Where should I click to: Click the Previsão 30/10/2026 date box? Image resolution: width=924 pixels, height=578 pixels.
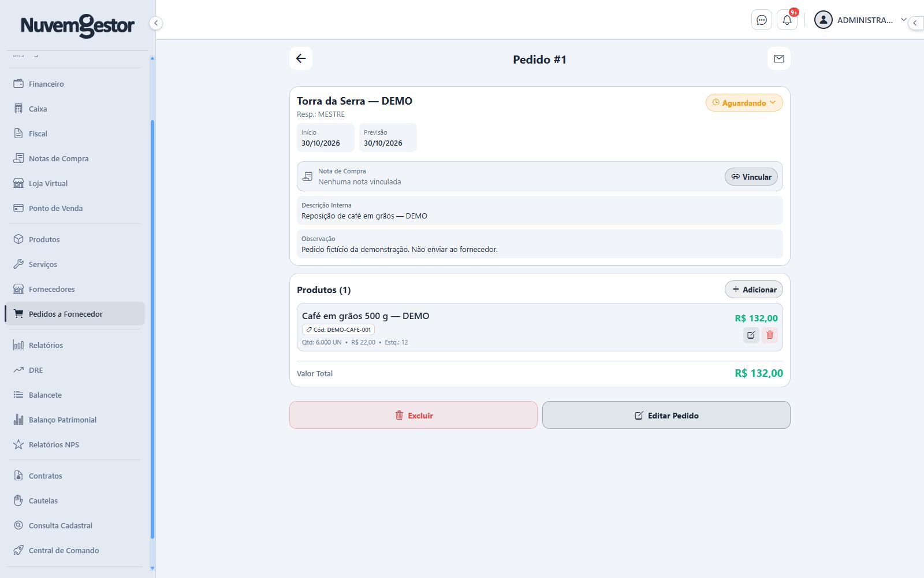point(388,138)
